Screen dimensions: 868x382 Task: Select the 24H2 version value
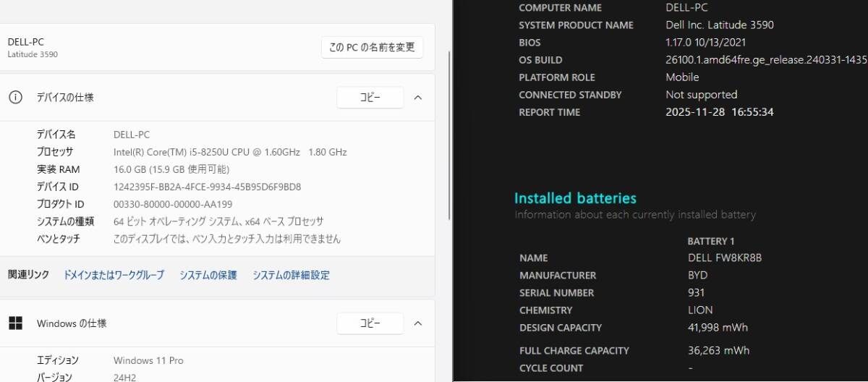pyautogui.click(x=124, y=378)
